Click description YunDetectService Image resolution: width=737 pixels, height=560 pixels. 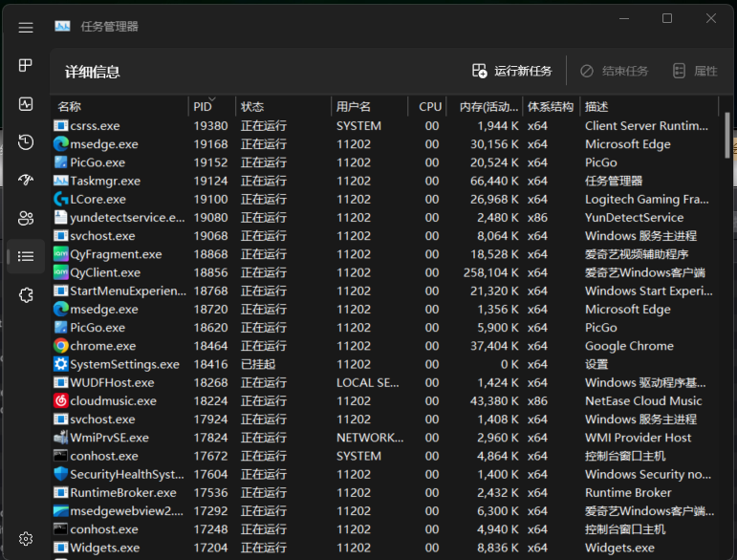[634, 217]
